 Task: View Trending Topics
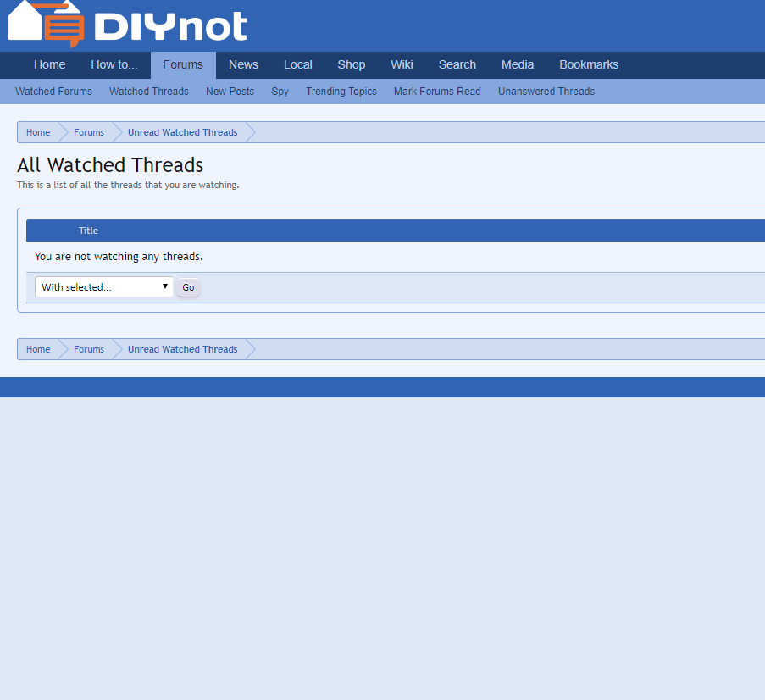[x=341, y=92]
